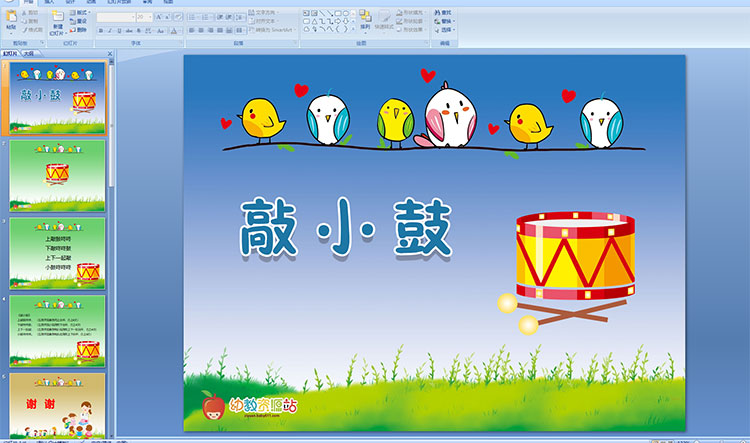Screen dimensions: 750x443
Task: Click the Quick Styles icon
Action: [386, 18]
